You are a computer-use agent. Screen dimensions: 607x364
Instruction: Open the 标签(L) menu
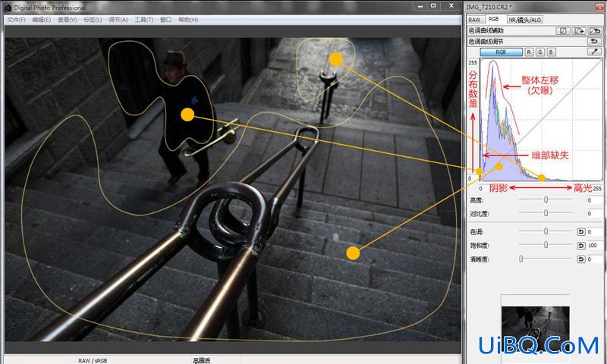coord(93,20)
